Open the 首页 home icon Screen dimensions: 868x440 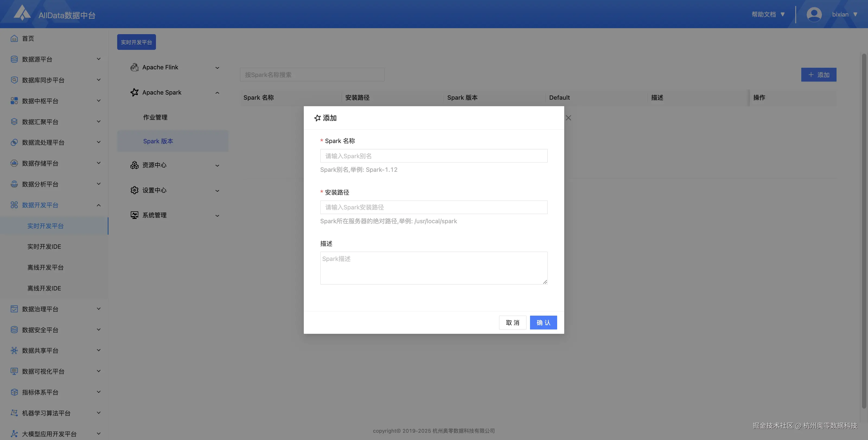pyautogui.click(x=14, y=38)
